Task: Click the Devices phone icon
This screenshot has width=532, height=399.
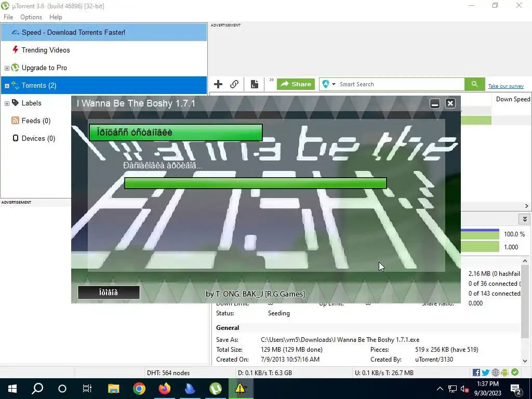Action: click(15, 138)
